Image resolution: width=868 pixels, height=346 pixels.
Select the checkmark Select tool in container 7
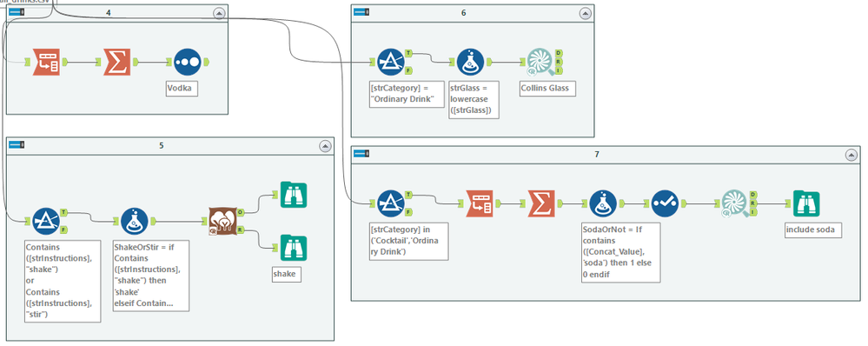pos(665,203)
